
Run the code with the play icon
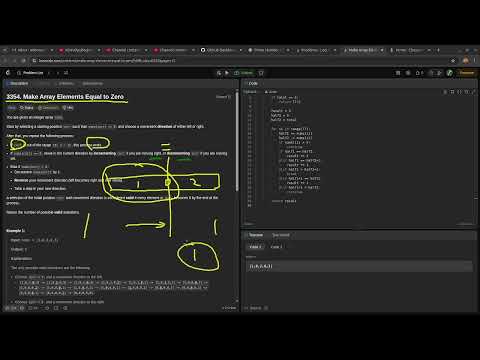[x=227, y=73]
